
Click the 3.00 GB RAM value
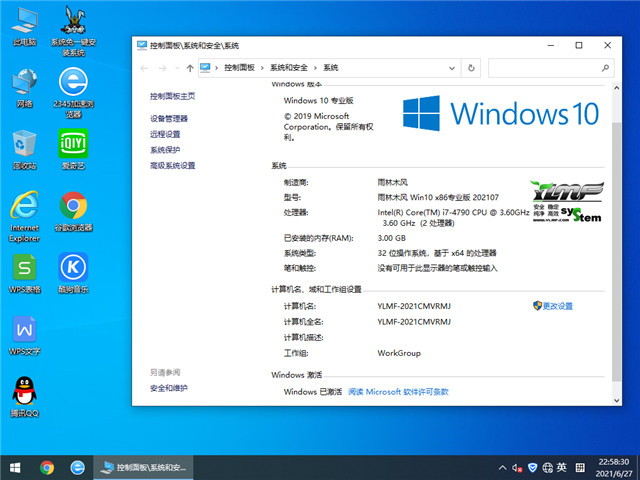392,238
